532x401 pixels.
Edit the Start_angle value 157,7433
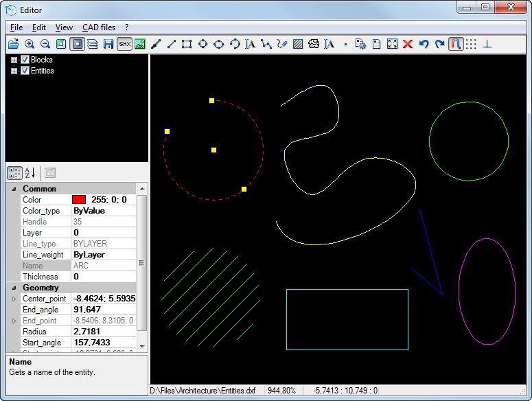pyautogui.click(x=104, y=343)
